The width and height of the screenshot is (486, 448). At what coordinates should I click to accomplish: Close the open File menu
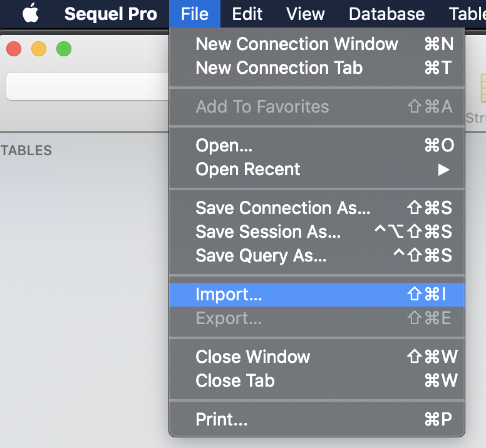195,14
